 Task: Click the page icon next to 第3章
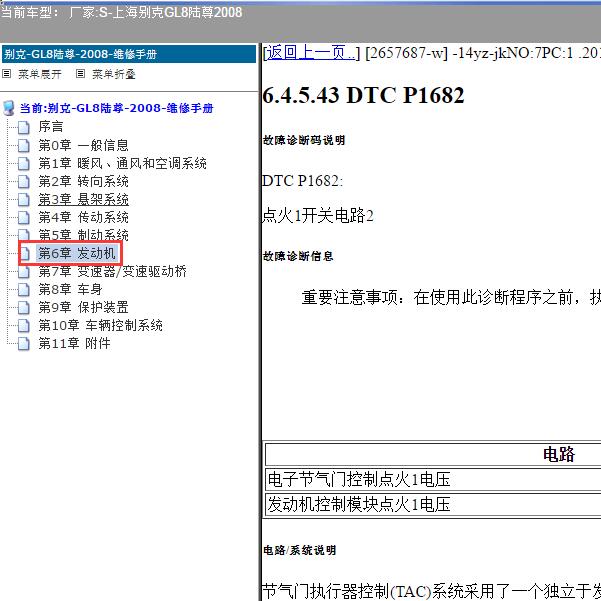24,199
